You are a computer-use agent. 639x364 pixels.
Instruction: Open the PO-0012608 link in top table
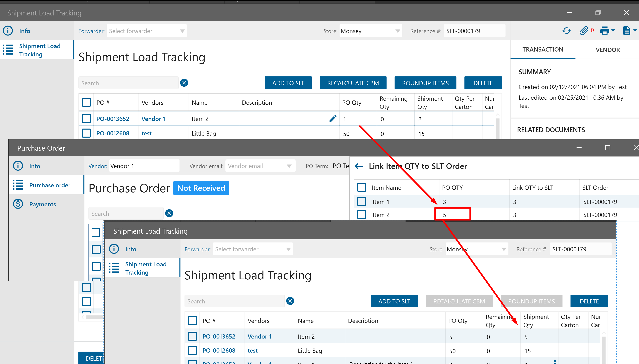click(113, 133)
